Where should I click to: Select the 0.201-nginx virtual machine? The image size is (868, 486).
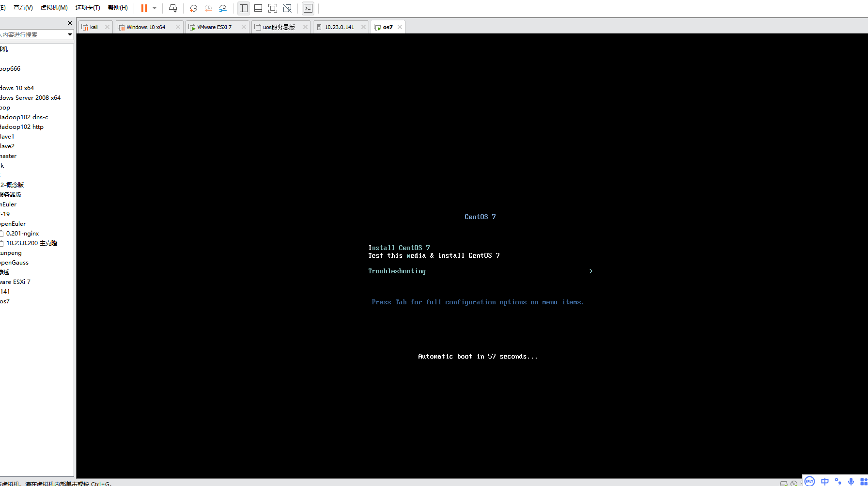tap(22, 234)
